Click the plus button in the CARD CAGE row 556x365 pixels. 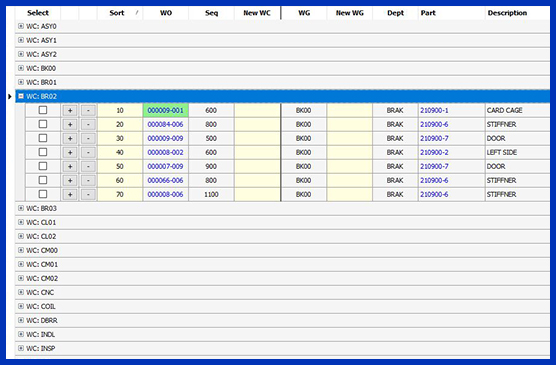point(70,111)
